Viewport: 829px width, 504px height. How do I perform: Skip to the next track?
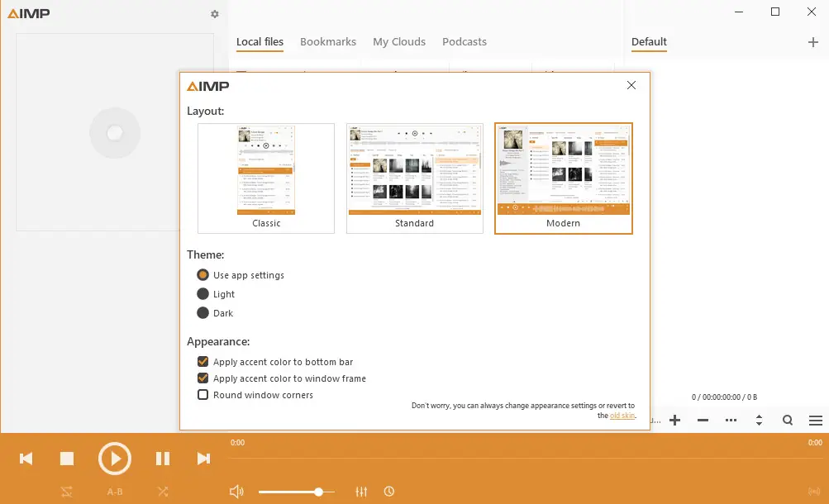click(x=203, y=459)
